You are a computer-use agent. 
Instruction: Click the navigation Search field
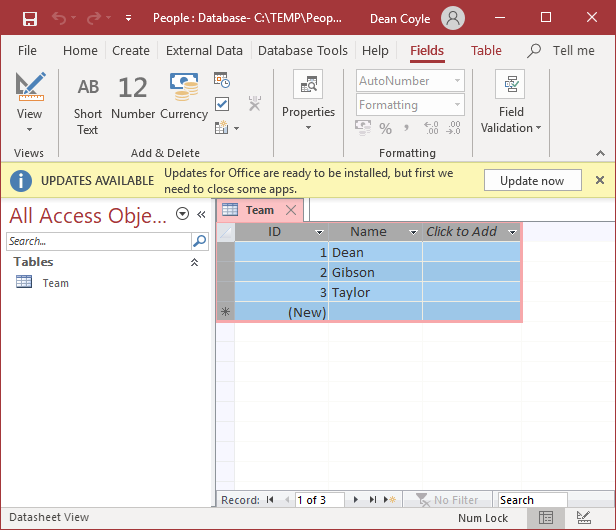pos(99,241)
